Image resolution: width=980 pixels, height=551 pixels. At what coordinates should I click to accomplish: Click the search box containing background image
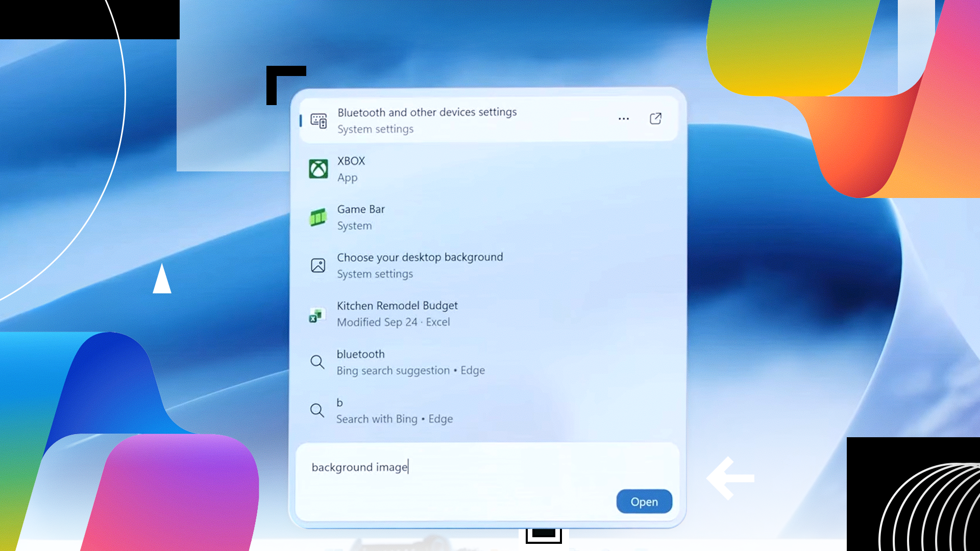(487, 482)
